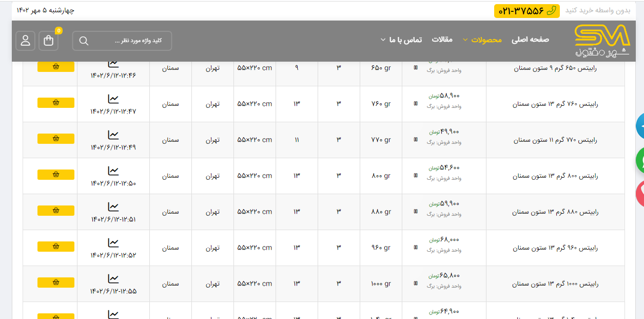The image size is (644, 319).
Task: Open the shopping bag cart icon
Action: (49, 41)
